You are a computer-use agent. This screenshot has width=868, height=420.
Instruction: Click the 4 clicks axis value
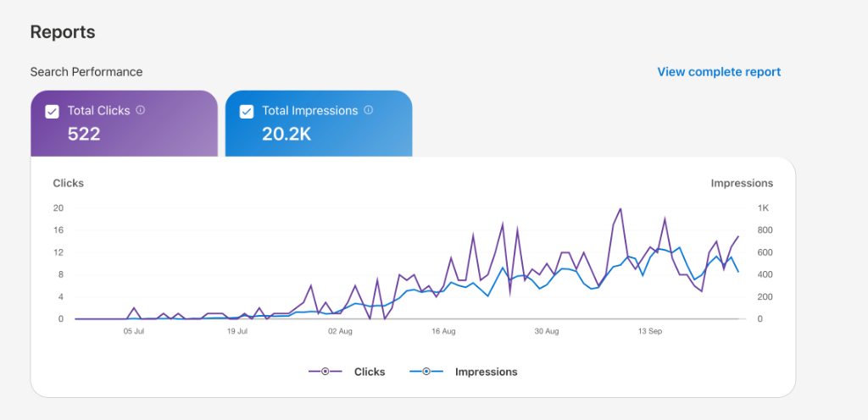(61, 296)
